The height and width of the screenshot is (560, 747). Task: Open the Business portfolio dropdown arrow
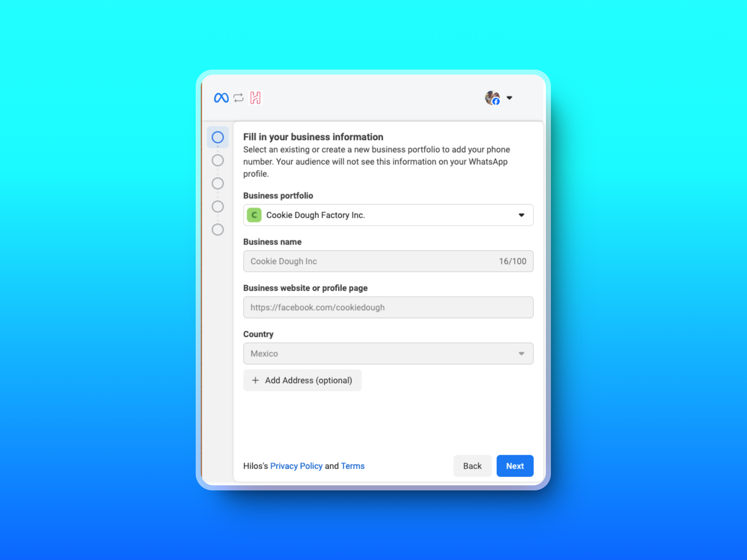pyautogui.click(x=521, y=215)
